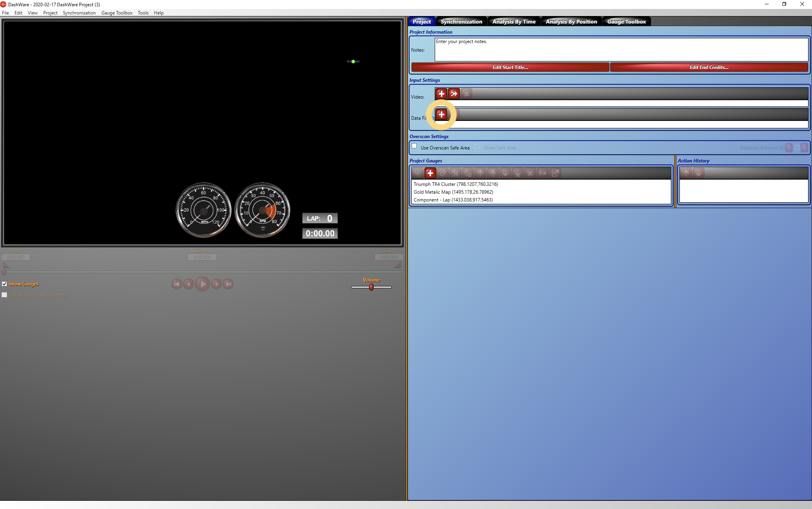Click the add video plus icon
Image resolution: width=812 pixels, height=509 pixels.
pyautogui.click(x=441, y=94)
